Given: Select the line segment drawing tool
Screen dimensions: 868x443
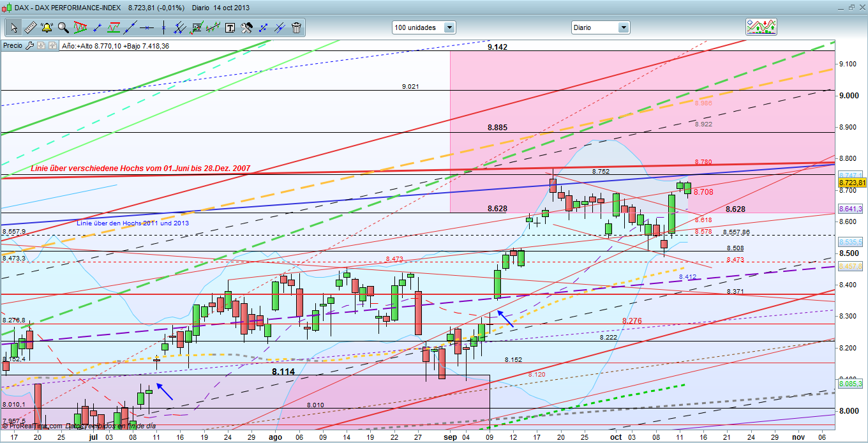Looking at the screenshot, I should 97,27.
